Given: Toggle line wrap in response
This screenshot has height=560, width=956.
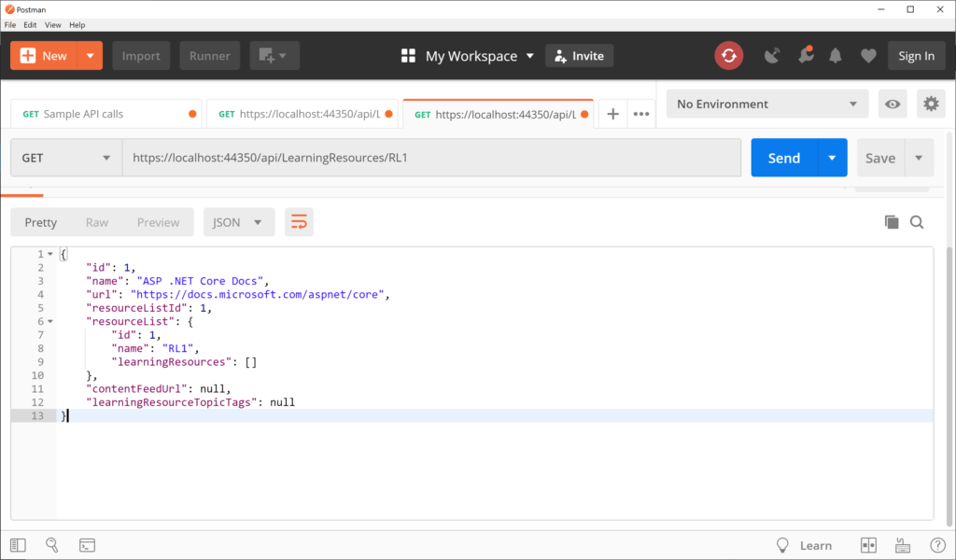Looking at the screenshot, I should tap(299, 222).
